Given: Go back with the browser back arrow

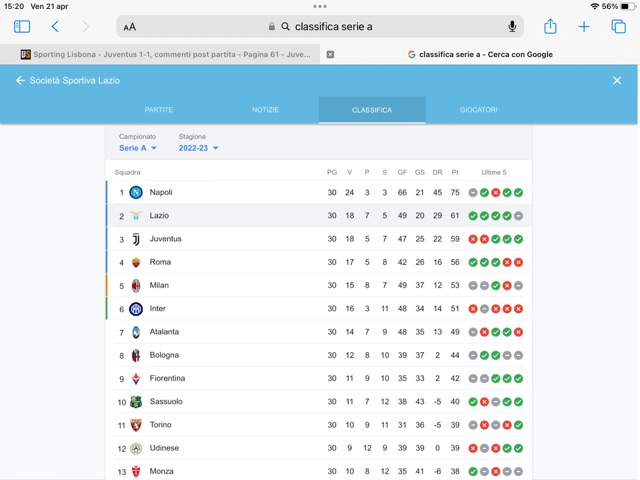Looking at the screenshot, I should click(55, 27).
